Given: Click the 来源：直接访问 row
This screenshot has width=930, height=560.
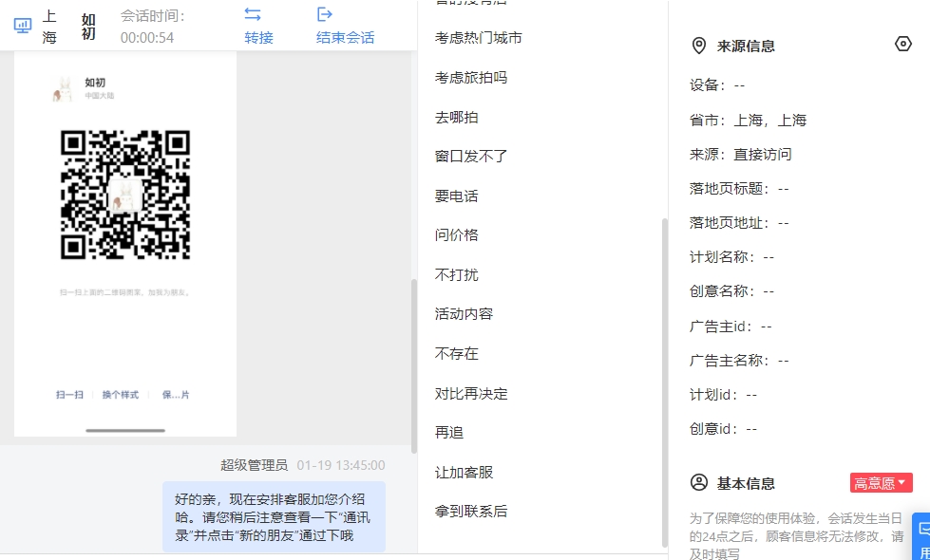Looking at the screenshot, I should (740, 155).
